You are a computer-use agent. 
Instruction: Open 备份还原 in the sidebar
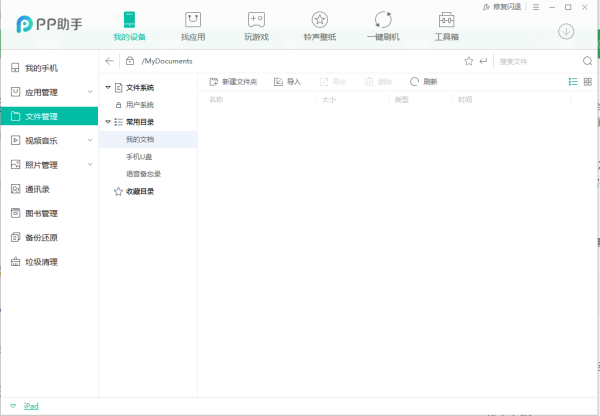click(49, 238)
